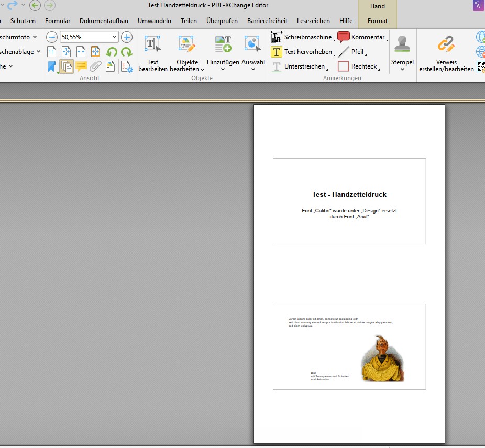Rotate the view counter-clockwise
This screenshot has height=448, width=485.
pos(112,52)
